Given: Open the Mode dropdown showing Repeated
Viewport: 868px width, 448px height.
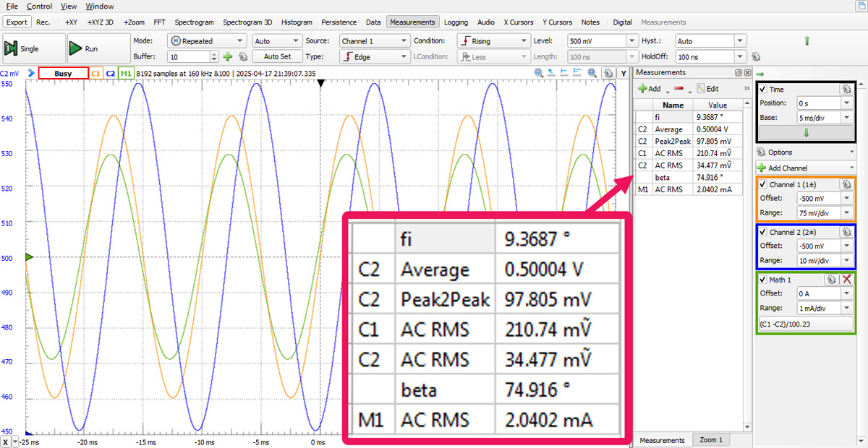Looking at the screenshot, I should click(208, 41).
